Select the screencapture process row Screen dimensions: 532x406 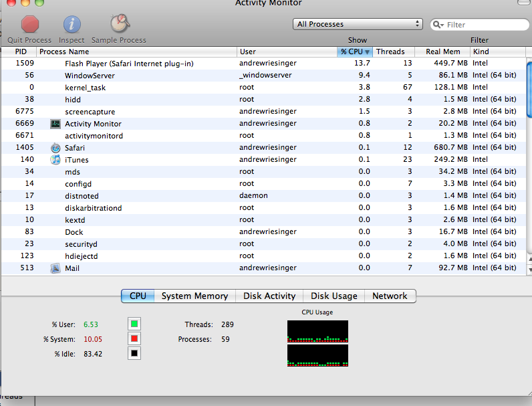pyautogui.click(x=264, y=112)
